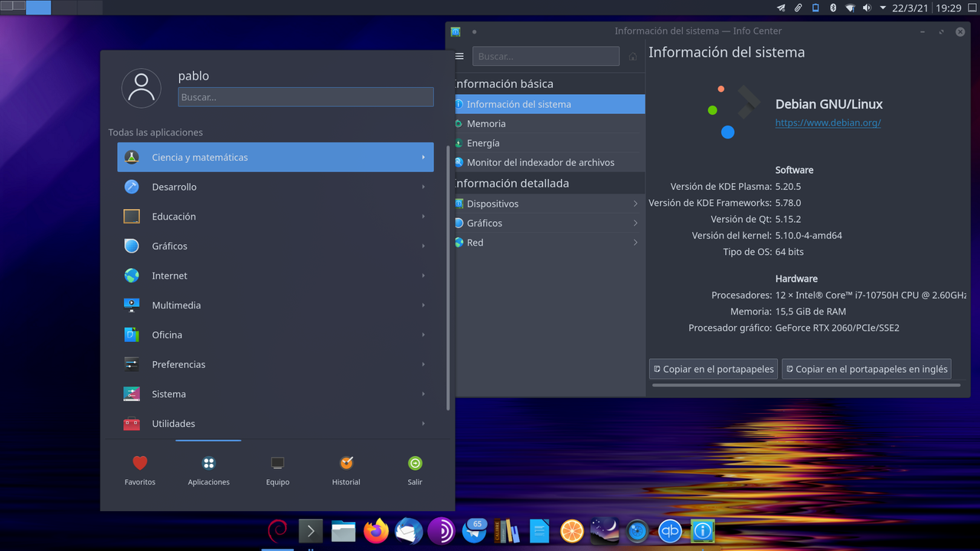Open the file manager folder icon in dock
Viewport: 980px width, 551px height.
(343, 530)
